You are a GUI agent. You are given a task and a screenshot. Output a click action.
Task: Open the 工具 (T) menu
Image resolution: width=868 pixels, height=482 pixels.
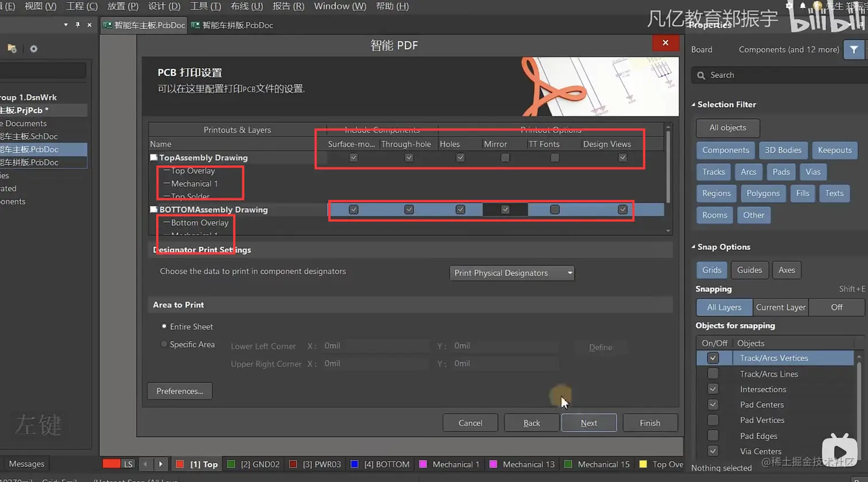[206, 6]
